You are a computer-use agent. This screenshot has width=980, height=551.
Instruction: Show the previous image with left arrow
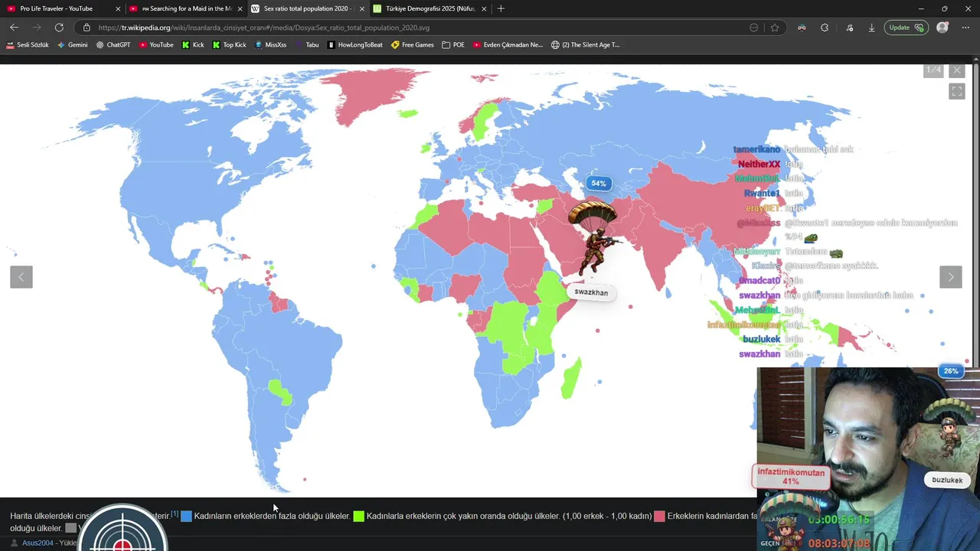[x=21, y=277]
